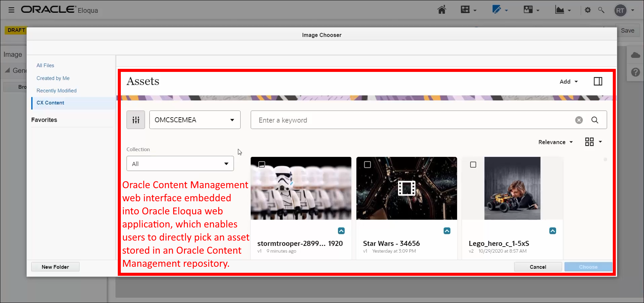The width and height of the screenshot is (644, 303).
Task: Clear the keyword field with the X icon
Action: coord(579,120)
